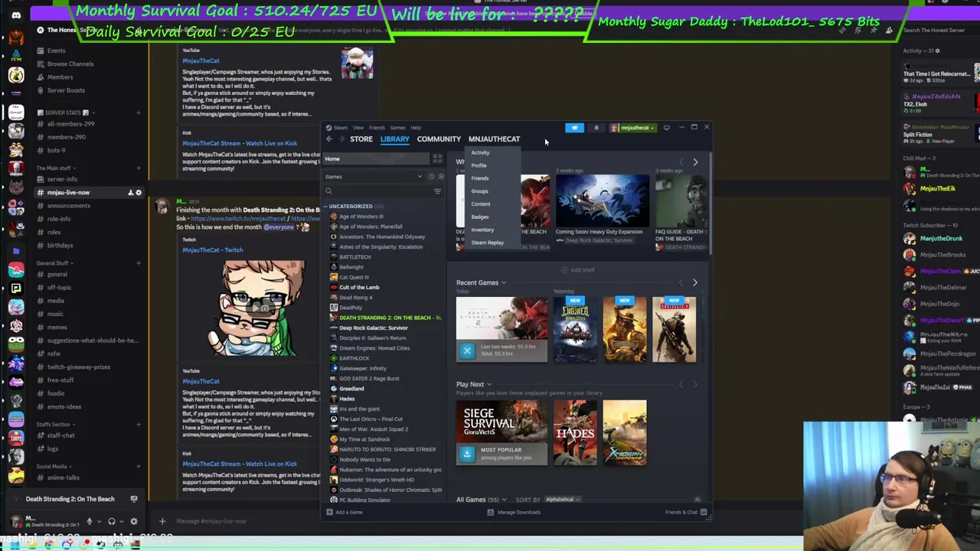Open the Games menu in Steam
980x551 pixels.
(x=397, y=128)
